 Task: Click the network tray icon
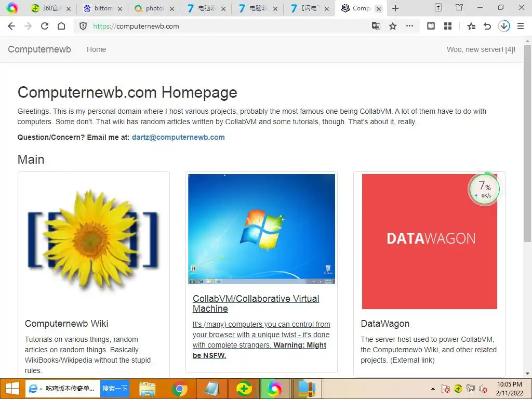471,389
